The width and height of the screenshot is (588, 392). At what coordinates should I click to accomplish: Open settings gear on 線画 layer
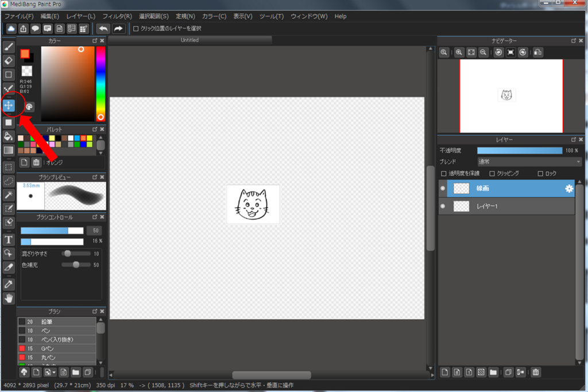[569, 188]
